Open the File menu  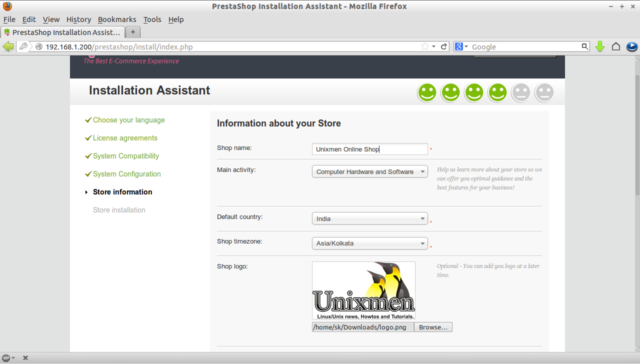(x=9, y=19)
